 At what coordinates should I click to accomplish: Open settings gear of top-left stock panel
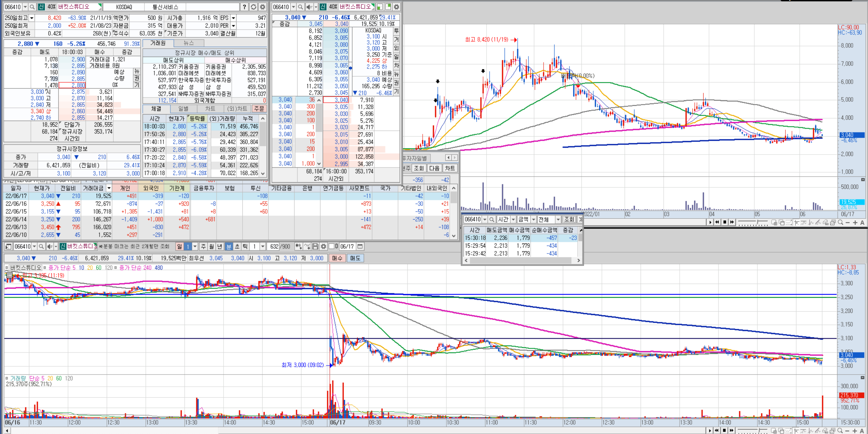coord(263,7)
